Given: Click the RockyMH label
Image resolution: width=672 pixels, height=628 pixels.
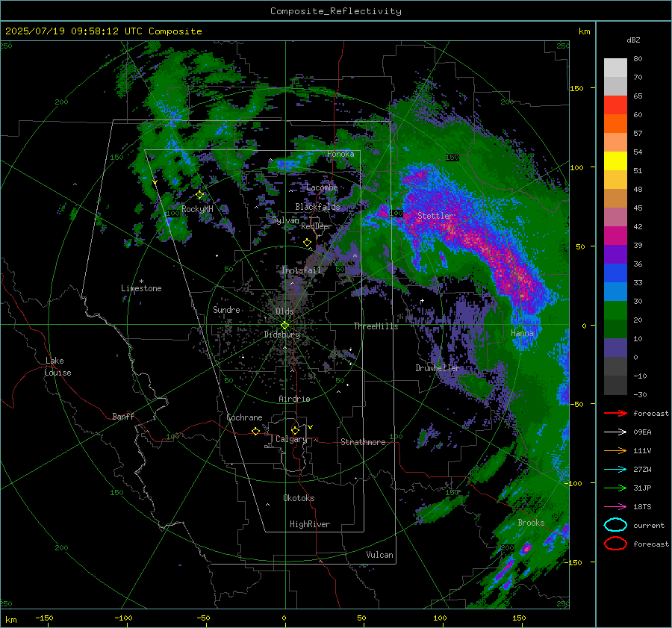Looking at the screenshot, I should 197,209.
